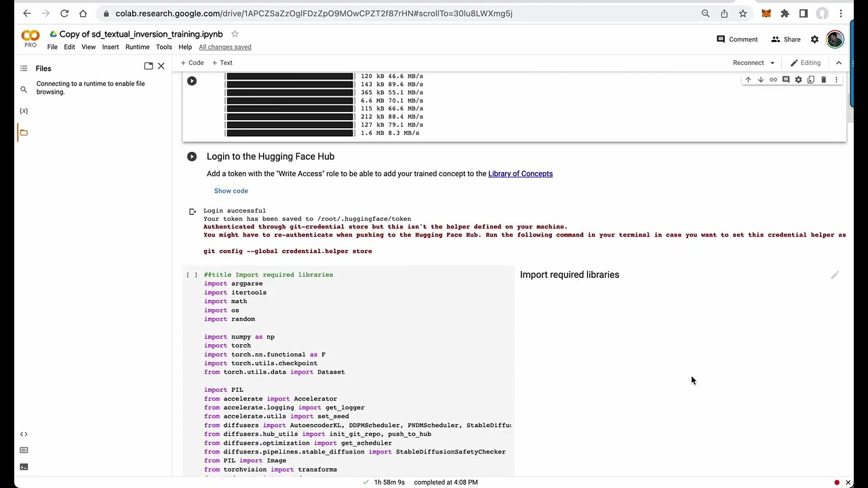The image size is (868, 488).
Task: Close the Files panel
Action: 161,66
